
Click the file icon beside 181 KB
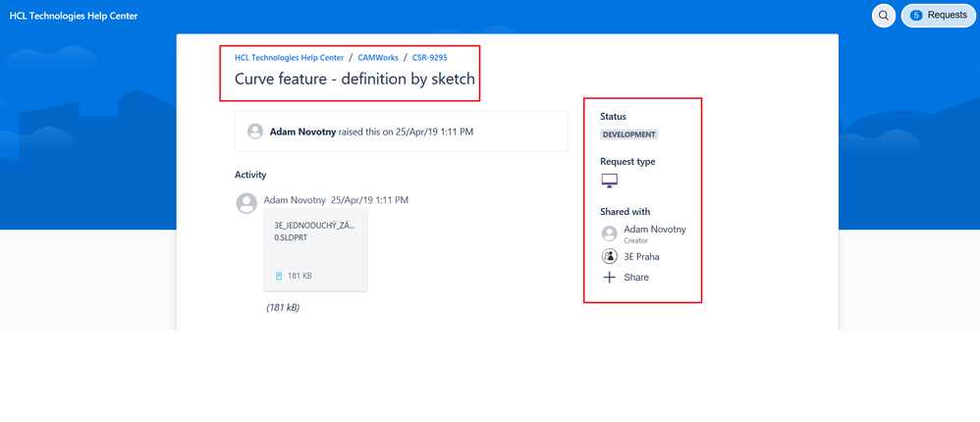[x=280, y=276]
